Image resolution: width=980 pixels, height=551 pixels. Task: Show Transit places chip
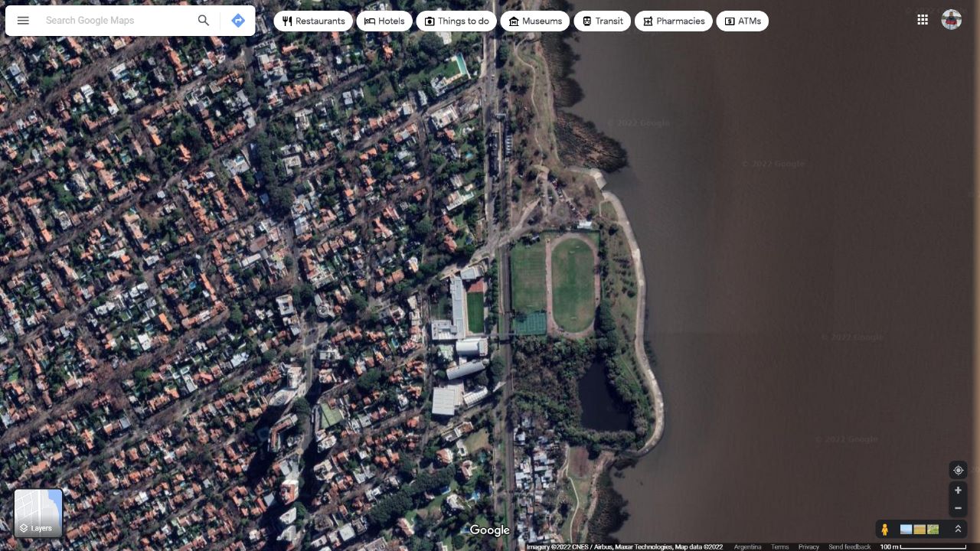[x=602, y=21]
